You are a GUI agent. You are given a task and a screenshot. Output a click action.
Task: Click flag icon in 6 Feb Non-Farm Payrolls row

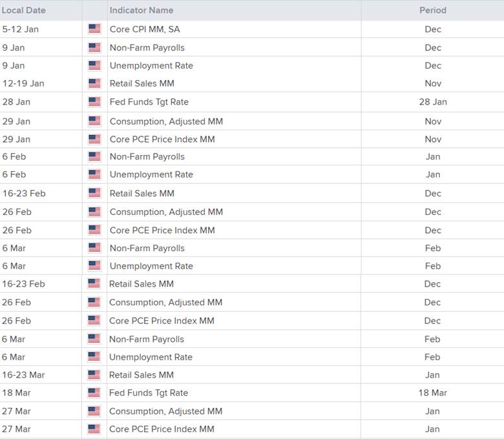pos(94,157)
